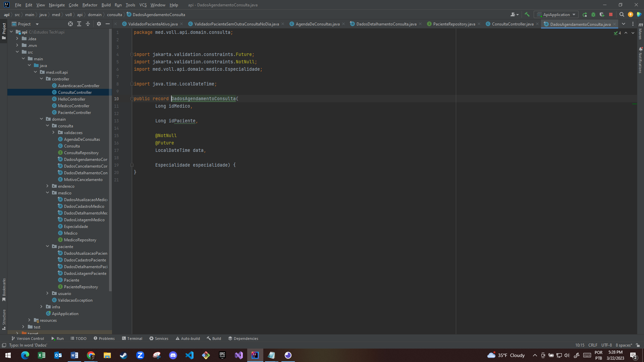This screenshot has height=362, width=644.
Task: Expand the endereco package
Action: pyautogui.click(x=47, y=186)
